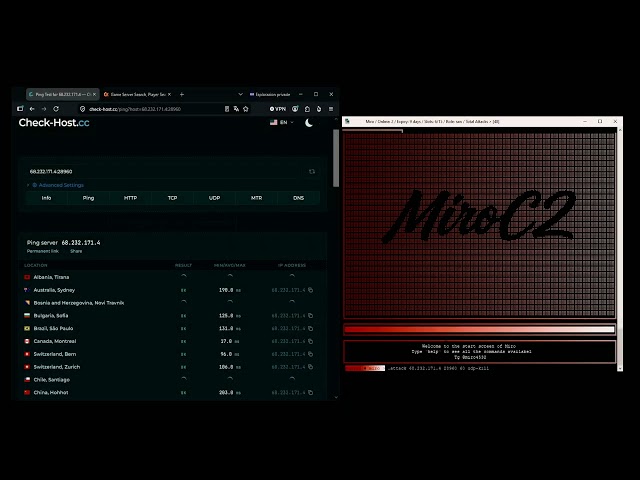This screenshot has width=640, height=480.
Task: Click the page scrollbar down arrow
Action: [336, 397]
